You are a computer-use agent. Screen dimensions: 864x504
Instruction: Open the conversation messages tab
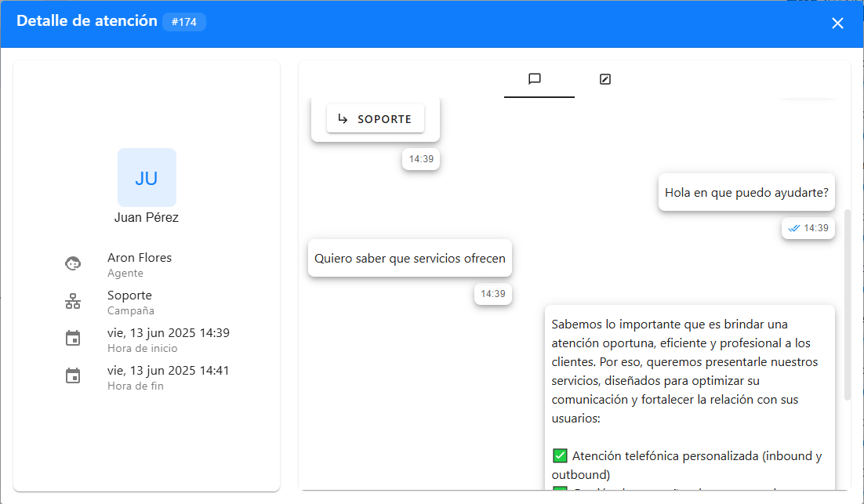coord(539,78)
